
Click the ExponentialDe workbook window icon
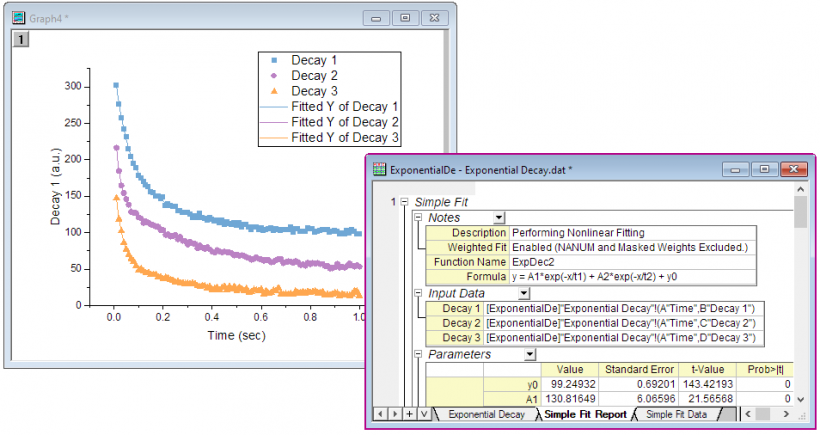point(379,169)
